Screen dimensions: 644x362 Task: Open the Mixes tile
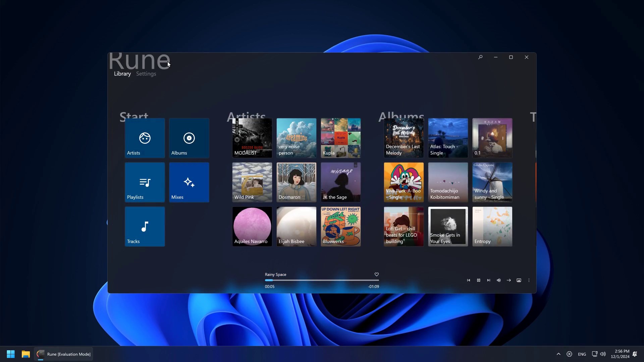click(x=189, y=182)
